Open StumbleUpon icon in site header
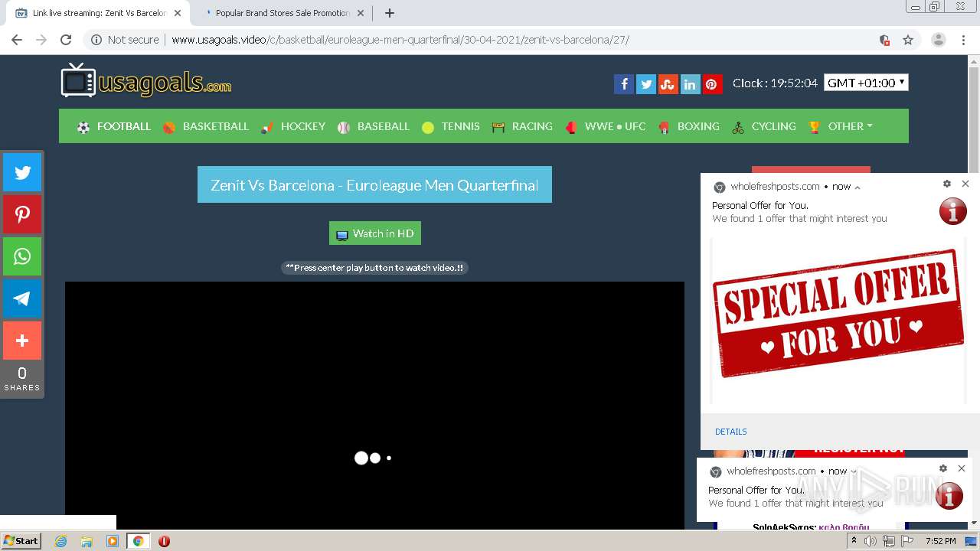This screenshot has height=551, width=980. click(x=668, y=84)
